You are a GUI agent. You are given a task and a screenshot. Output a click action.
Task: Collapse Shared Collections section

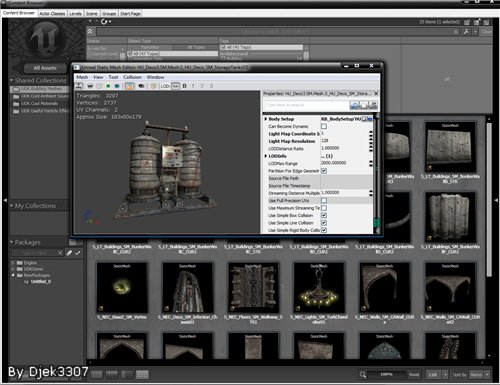(x=11, y=80)
